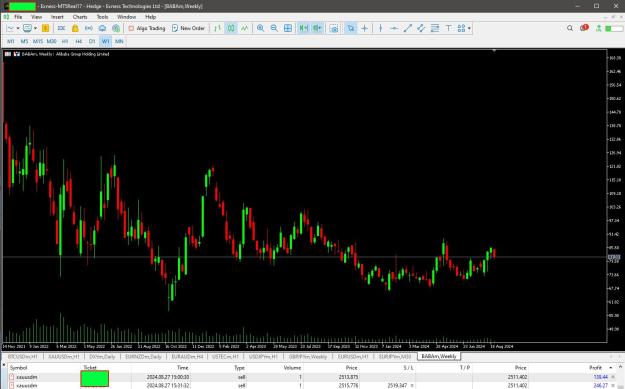Viewport: 625px width, 389px height.
Task: Zoom out on the chart
Action: click(x=274, y=28)
